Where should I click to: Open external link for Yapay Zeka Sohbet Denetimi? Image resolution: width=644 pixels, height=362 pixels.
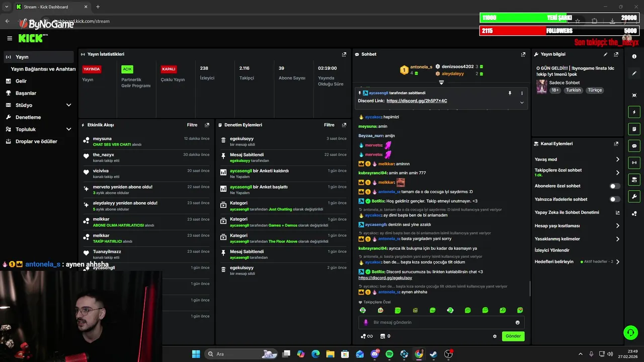(618, 213)
